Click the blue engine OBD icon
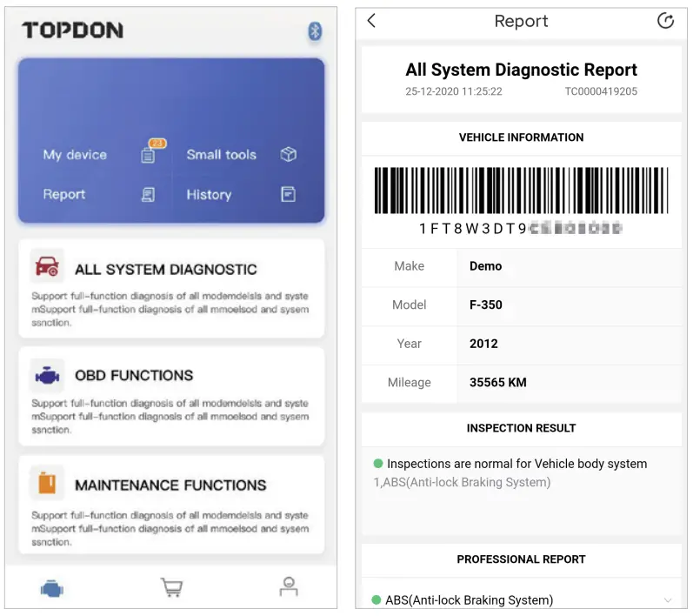This screenshot has width=693, height=616. [x=47, y=376]
